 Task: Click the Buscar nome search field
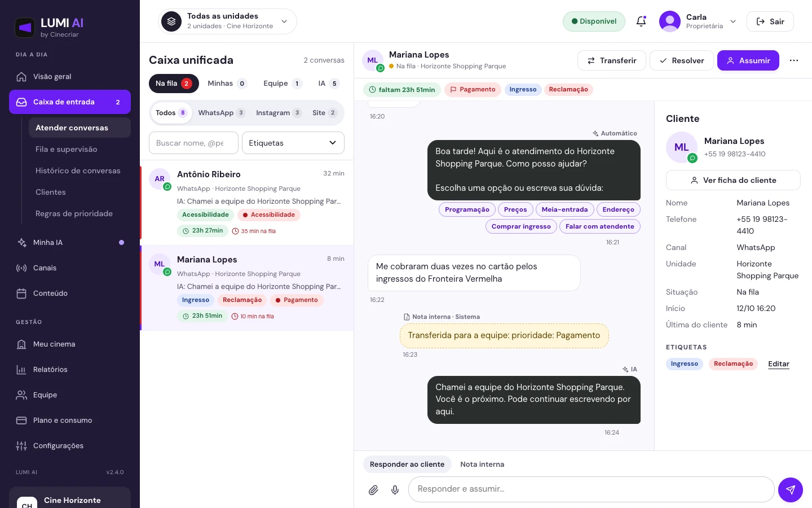pos(193,143)
